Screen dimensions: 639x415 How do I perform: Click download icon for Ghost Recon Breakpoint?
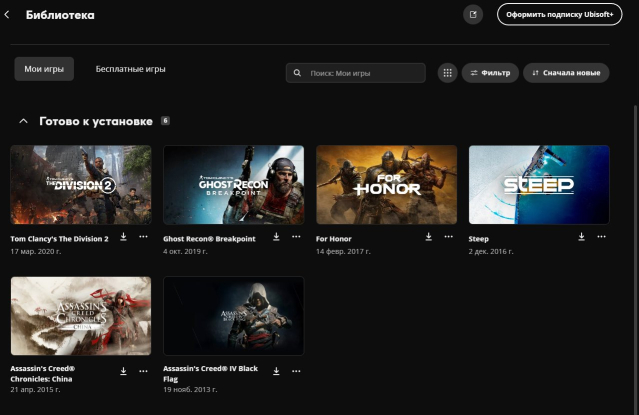276,237
